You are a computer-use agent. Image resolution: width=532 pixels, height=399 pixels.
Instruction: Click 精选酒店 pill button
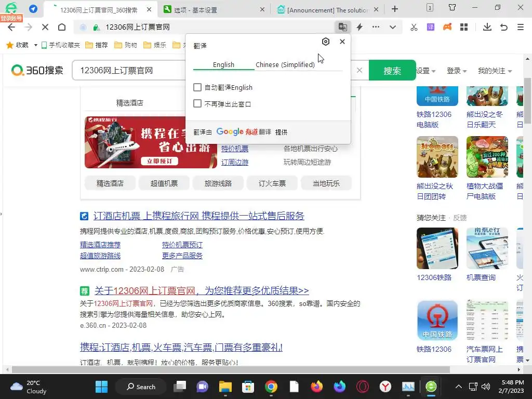110,183
